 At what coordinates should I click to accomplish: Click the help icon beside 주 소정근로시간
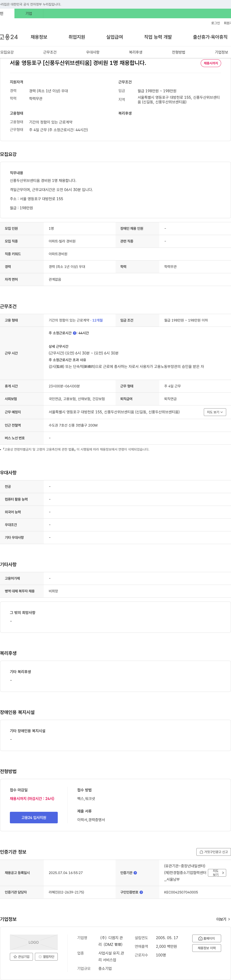pos(74,333)
